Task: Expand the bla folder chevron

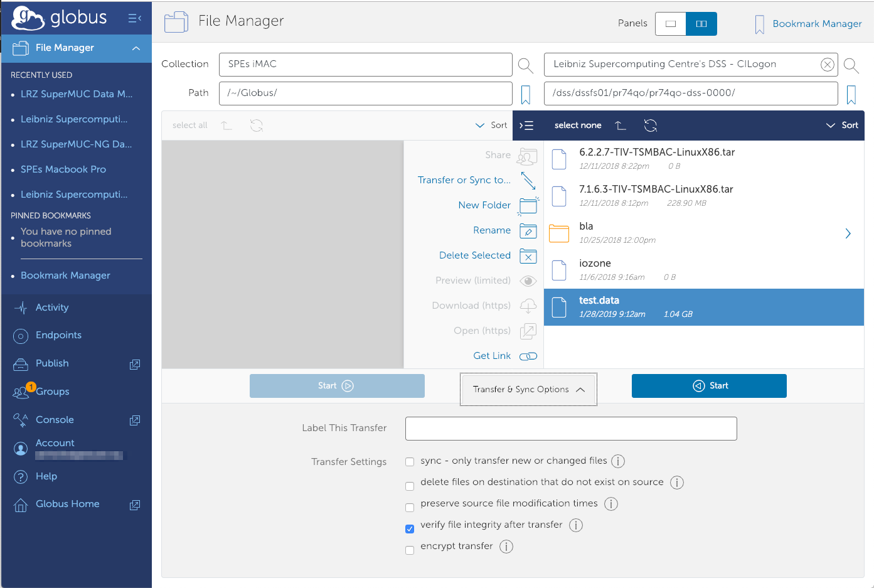Action: tap(848, 233)
